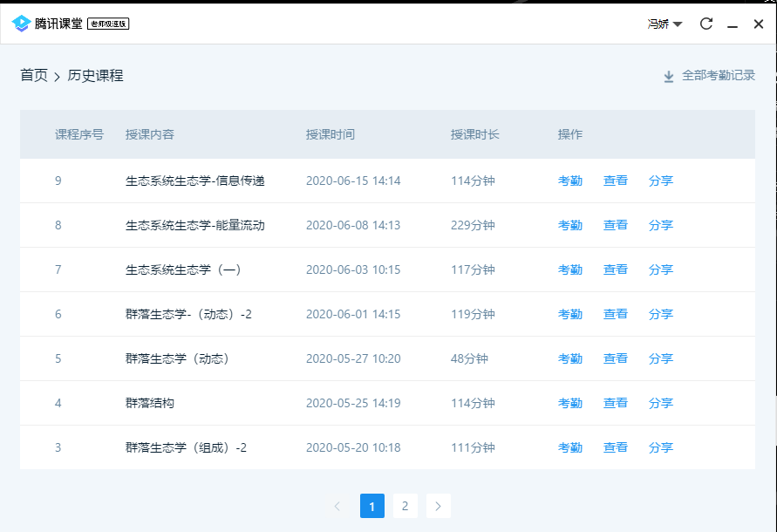
Task: View attendance for course 3 群落生态学（组成）-2
Action: [x=569, y=447]
